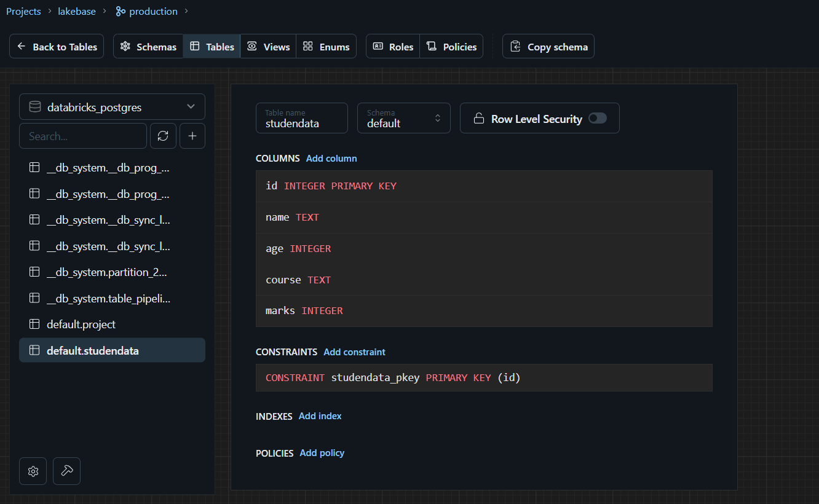This screenshot has height=504, width=819.
Task: Click the Back to Tables arrow
Action: tap(22, 47)
